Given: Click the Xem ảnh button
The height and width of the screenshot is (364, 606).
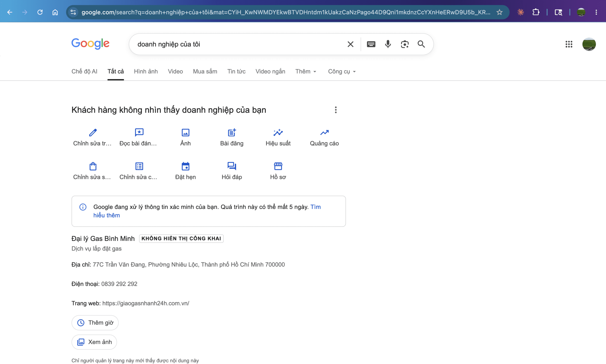Looking at the screenshot, I should click(94, 342).
